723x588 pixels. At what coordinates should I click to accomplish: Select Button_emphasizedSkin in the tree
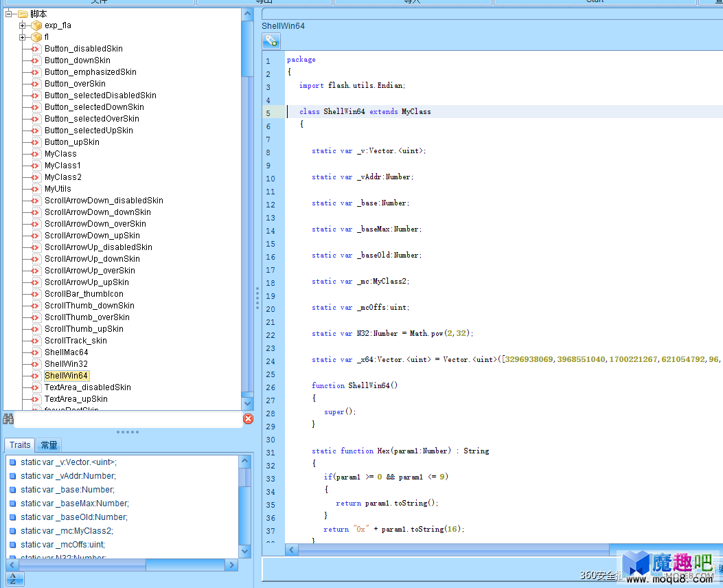pos(91,72)
